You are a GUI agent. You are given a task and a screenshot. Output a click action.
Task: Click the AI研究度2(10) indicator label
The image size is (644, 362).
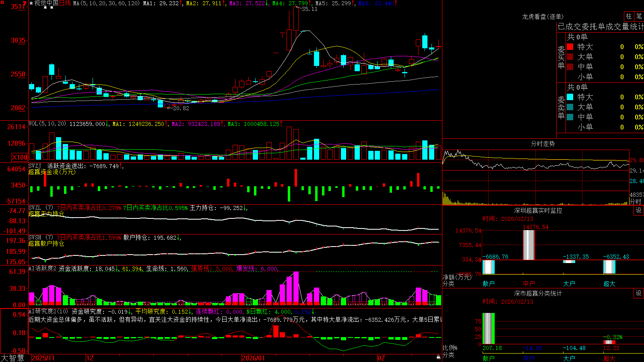click(48, 311)
